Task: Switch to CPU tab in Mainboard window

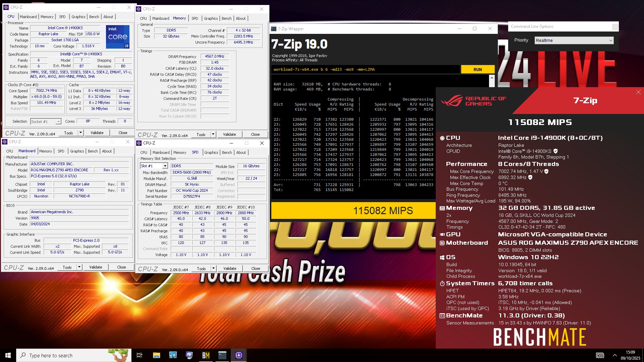Action: [10, 151]
